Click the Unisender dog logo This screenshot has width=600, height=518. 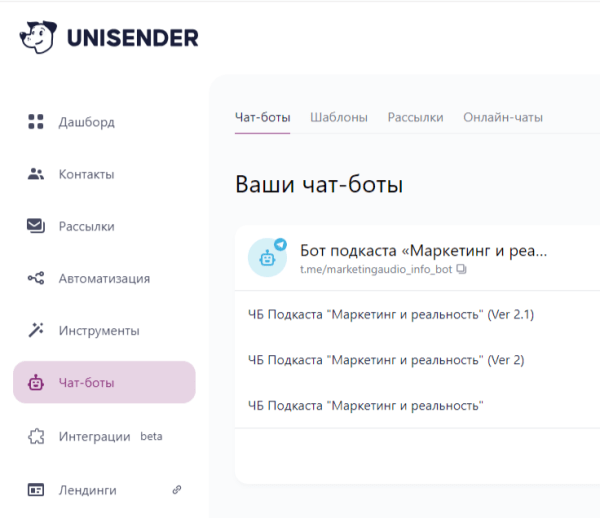tap(38, 37)
